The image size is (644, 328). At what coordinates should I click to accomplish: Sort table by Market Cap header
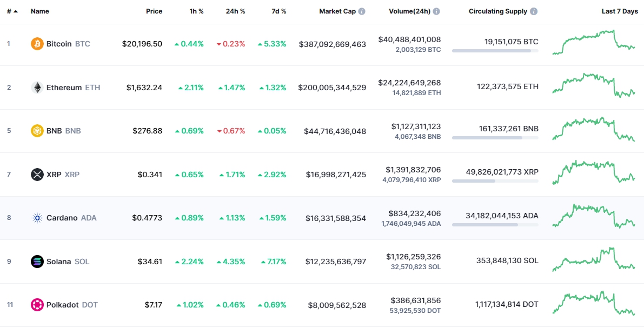pos(337,11)
